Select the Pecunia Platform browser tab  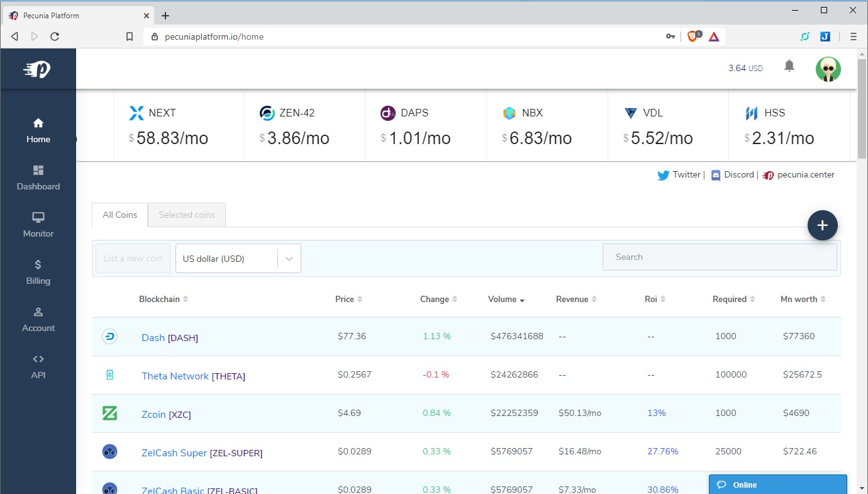[79, 16]
